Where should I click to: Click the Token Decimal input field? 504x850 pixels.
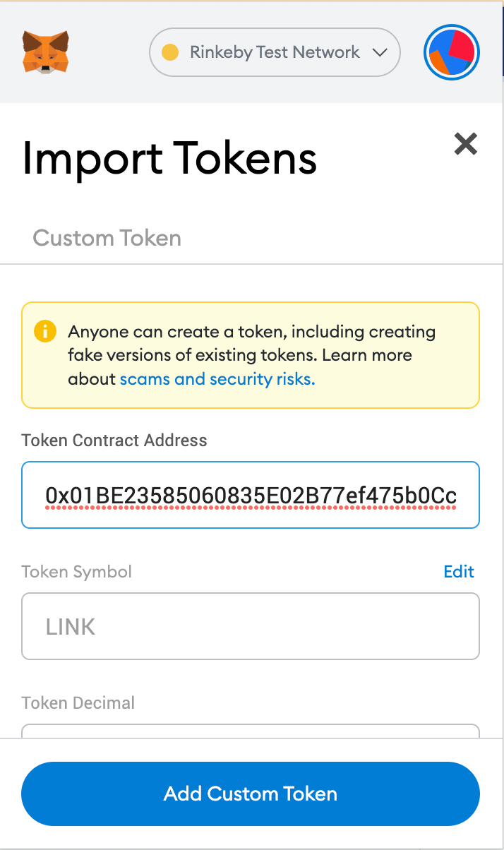point(251,731)
